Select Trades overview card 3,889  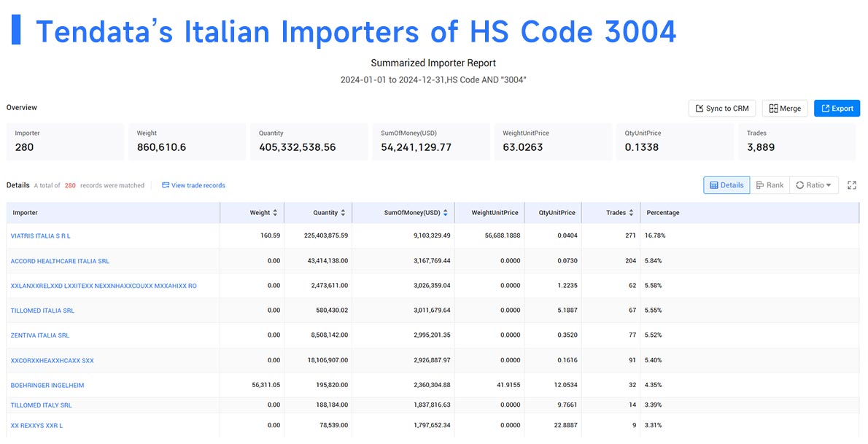[798, 141]
